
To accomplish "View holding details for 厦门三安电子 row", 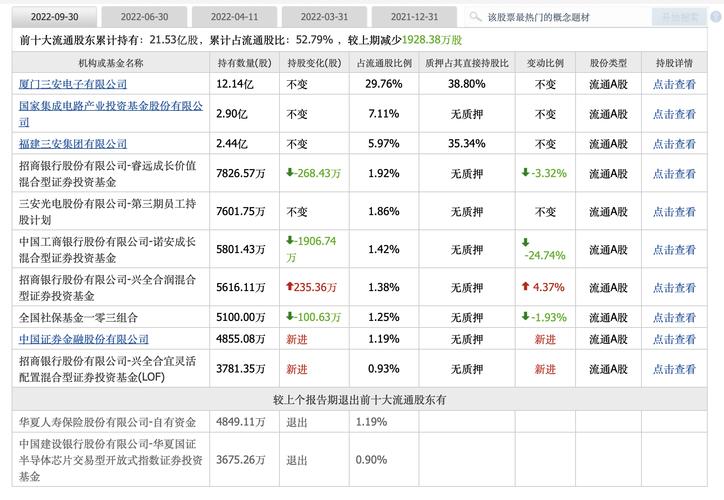I will pos(674,84).
